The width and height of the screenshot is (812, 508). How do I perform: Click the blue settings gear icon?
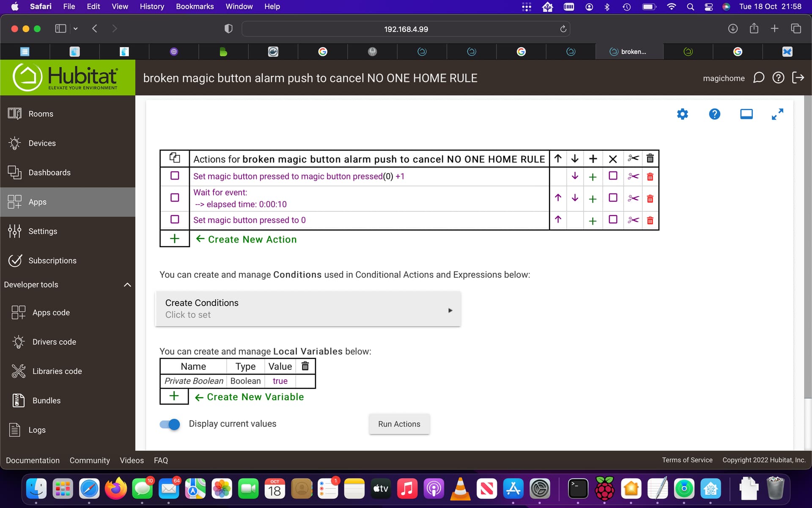tap(682, 114)
